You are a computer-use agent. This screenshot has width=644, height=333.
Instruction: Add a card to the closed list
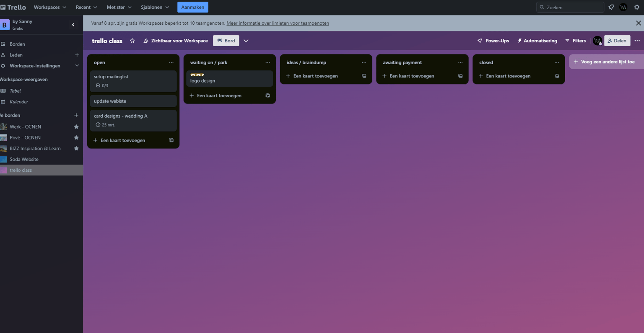click(514, 76)
